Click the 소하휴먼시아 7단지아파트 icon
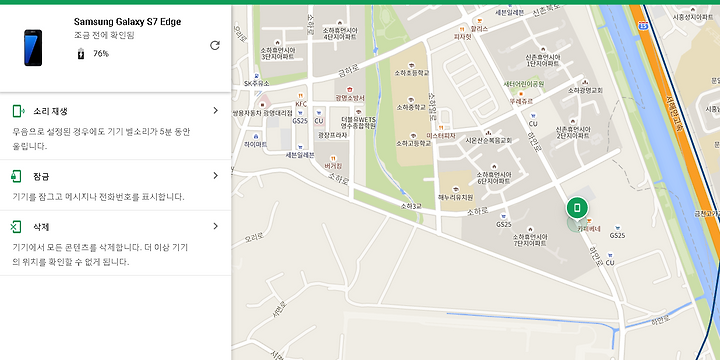 [529, 229]
